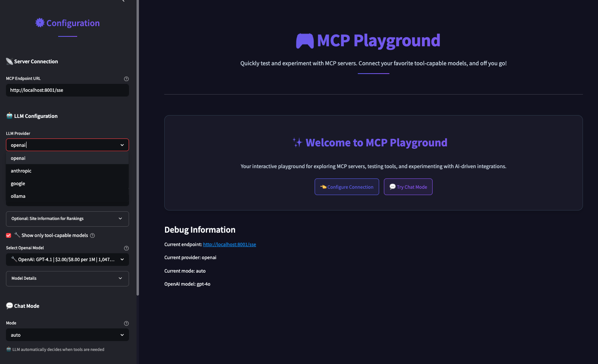Click into the MCP Endpoint URL field

67,90
